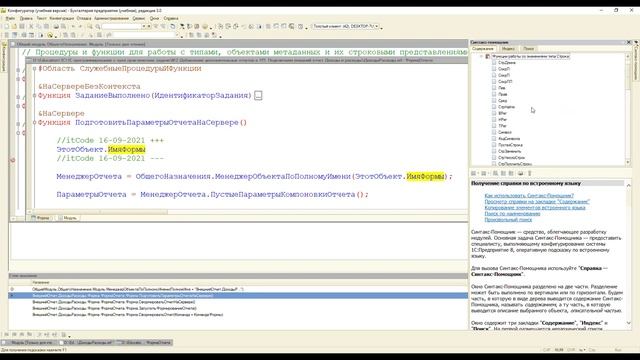
Task: Select ВРег in the syntax tree
Action: [x=502, y=113]
